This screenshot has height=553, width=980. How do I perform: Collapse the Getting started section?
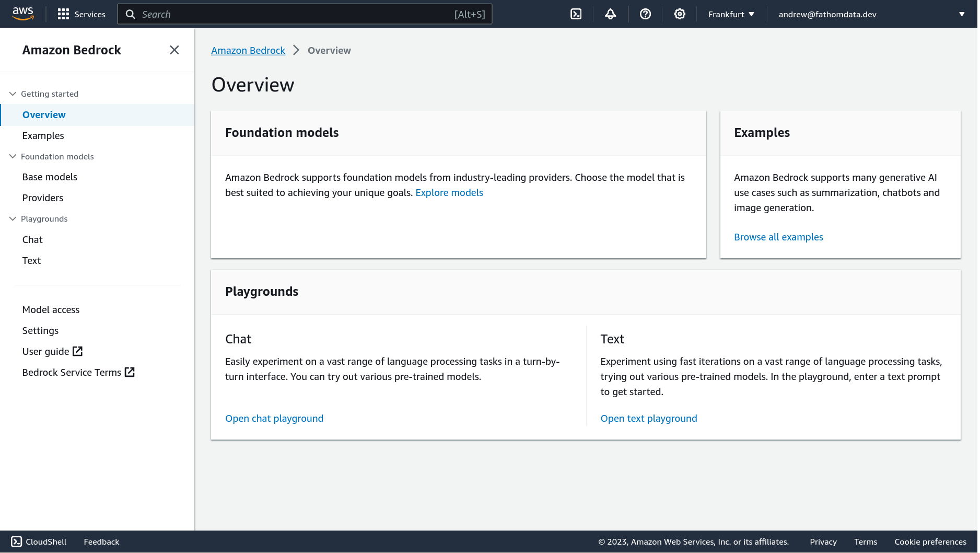(13, 94)
